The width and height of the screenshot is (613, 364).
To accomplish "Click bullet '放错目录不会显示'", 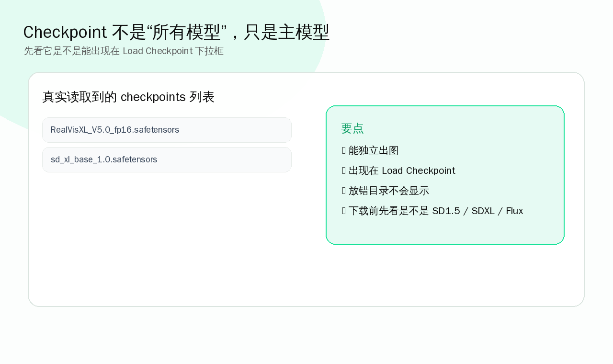I will pyautogui.click(x=386, y=191).
